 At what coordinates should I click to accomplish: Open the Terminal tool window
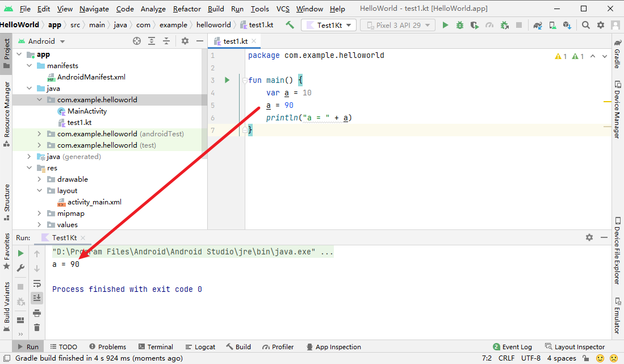click(156, 347)
